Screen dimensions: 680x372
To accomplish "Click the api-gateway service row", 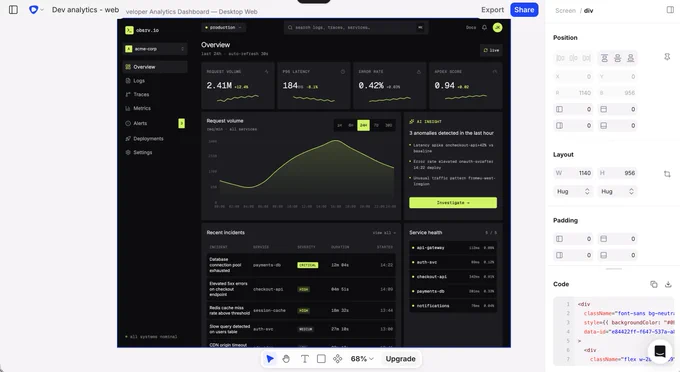I will point(453,248).
